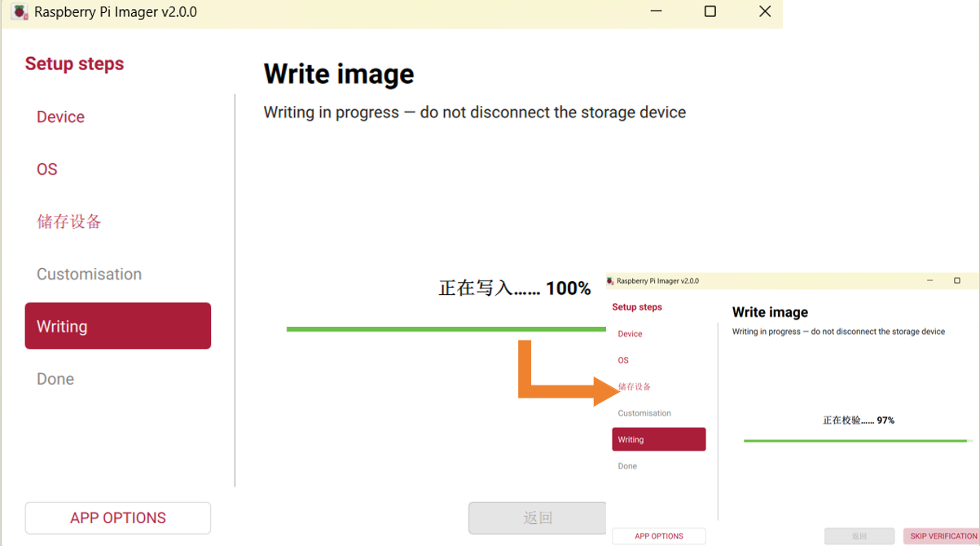Click title text of small inset window

pyautogui.click(x=657, y=281)
